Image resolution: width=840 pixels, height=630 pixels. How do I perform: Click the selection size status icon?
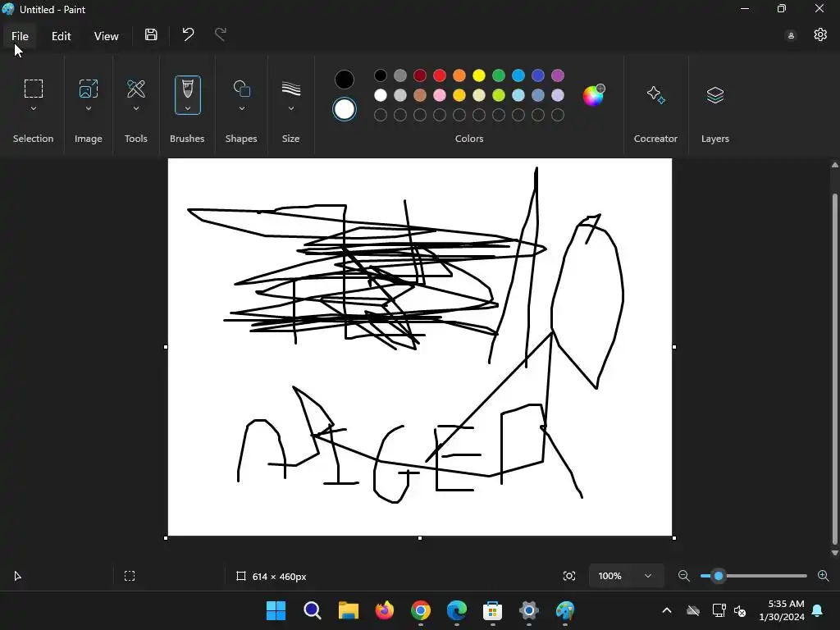click(130, 576)
